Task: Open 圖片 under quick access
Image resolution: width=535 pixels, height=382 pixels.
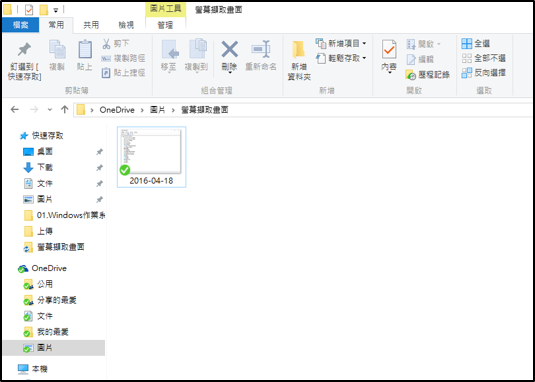Action: pos(45,199)
